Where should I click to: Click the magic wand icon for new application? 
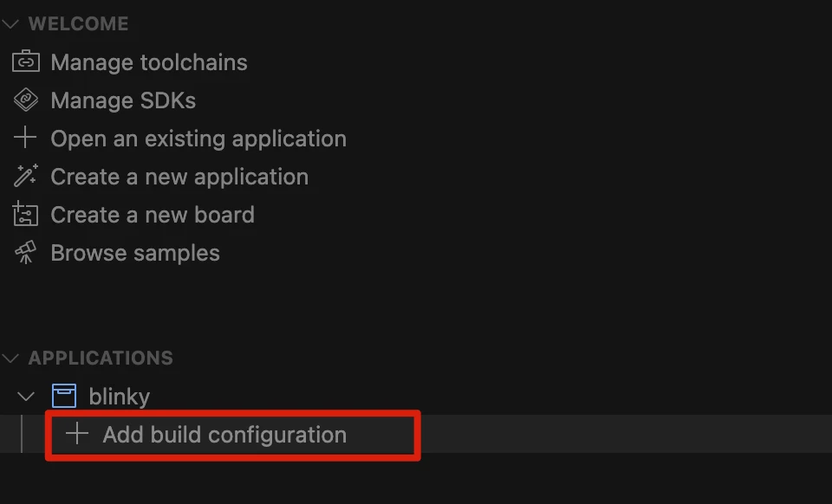click(x=25, y=176)
